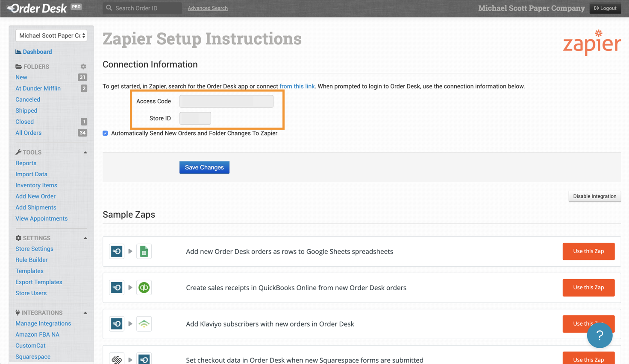Image resolution: width=629 pixels, height=364 pixels.
Task: Open the store selector dropdown
Action: pos(51,35)
